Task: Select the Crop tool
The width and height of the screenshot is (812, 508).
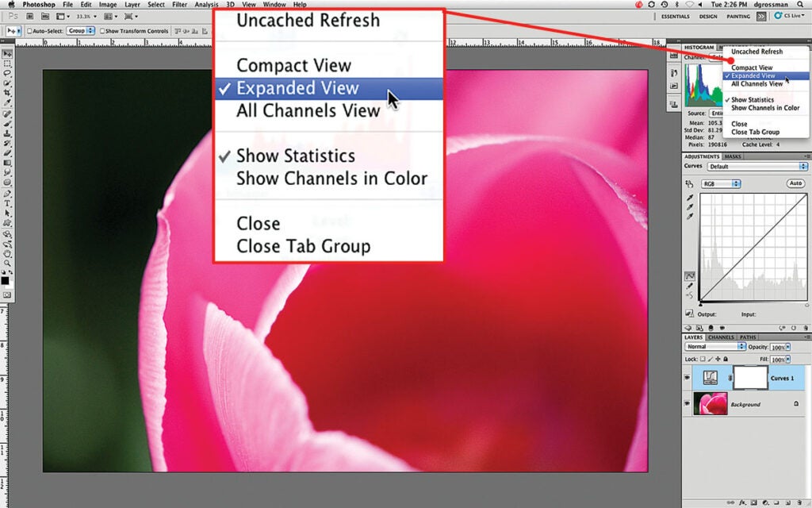Action: tap(7, 94)
